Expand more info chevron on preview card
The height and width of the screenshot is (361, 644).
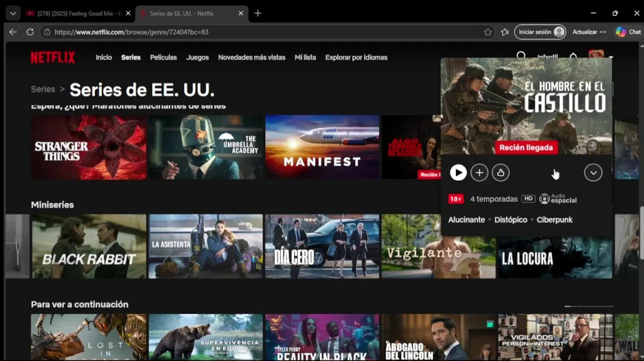(x=593, y=173)
